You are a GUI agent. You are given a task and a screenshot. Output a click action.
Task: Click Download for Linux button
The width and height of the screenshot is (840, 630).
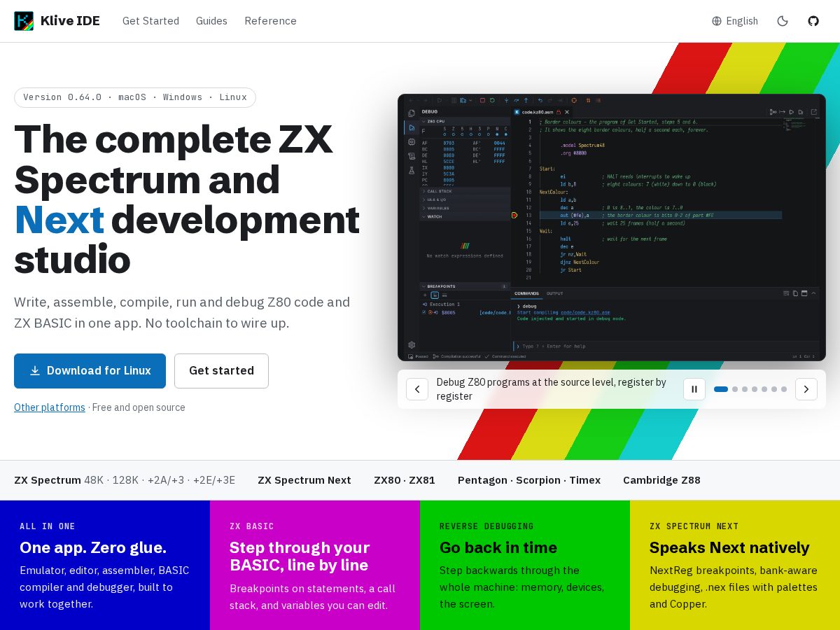coord(90,371)
